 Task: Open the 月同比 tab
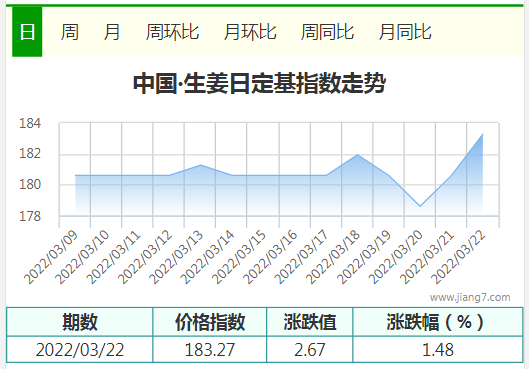(405, 32)
